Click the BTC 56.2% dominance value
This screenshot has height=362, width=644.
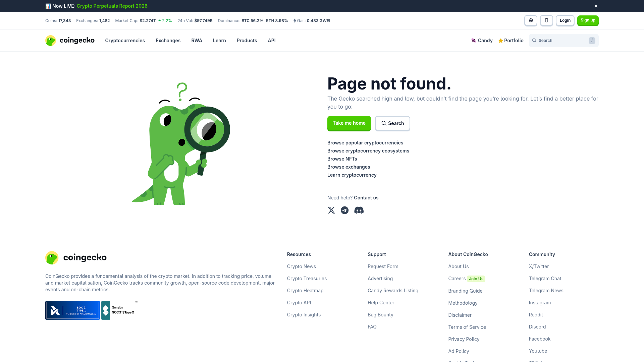click(253, 21)
